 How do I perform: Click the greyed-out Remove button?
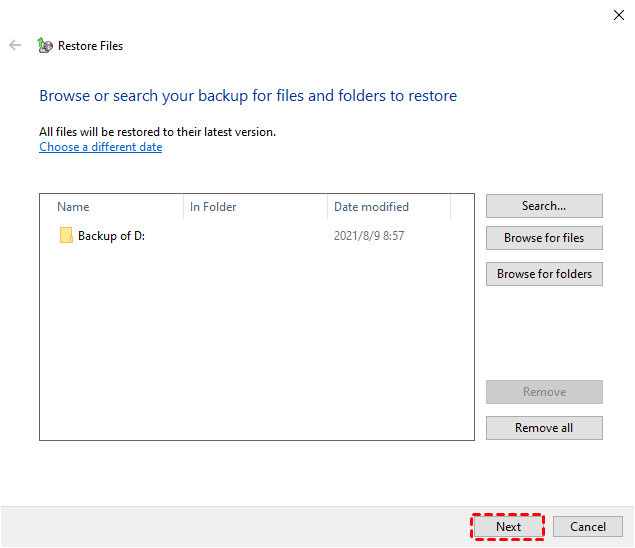(x=544, y=392)
